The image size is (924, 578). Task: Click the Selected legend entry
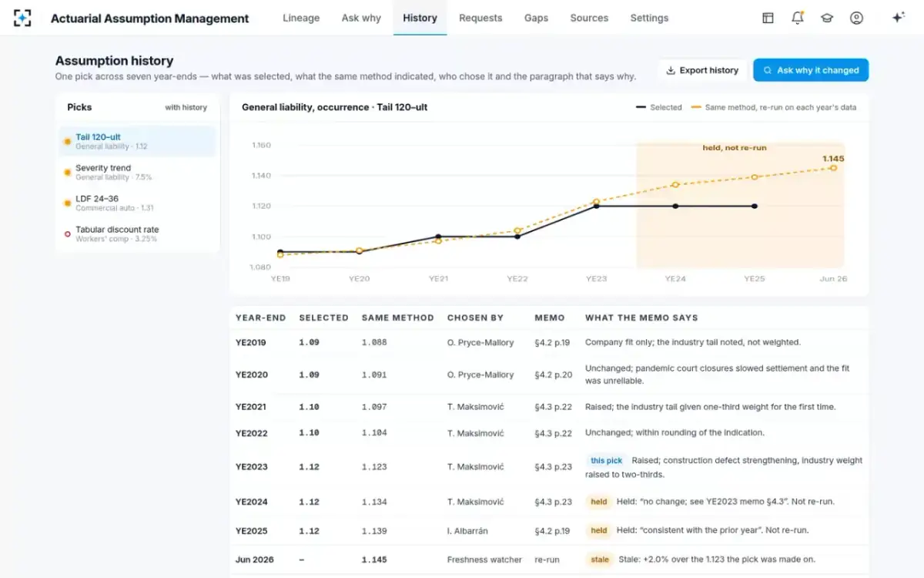[x=659, y=108]
